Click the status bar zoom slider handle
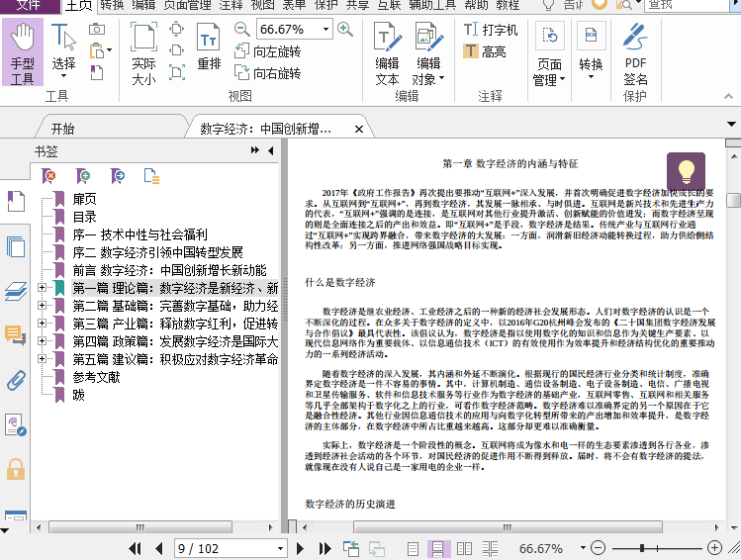 (x=642, y=548)
